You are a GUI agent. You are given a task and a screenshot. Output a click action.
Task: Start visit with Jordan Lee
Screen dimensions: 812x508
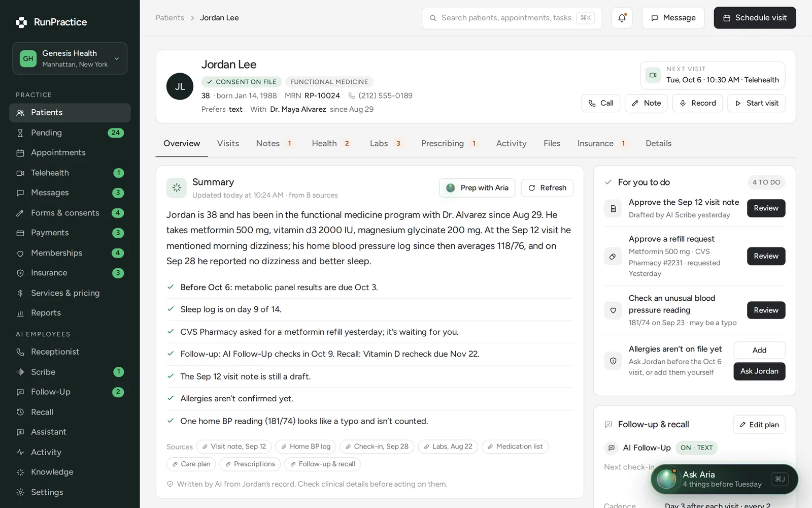(756, 103)
